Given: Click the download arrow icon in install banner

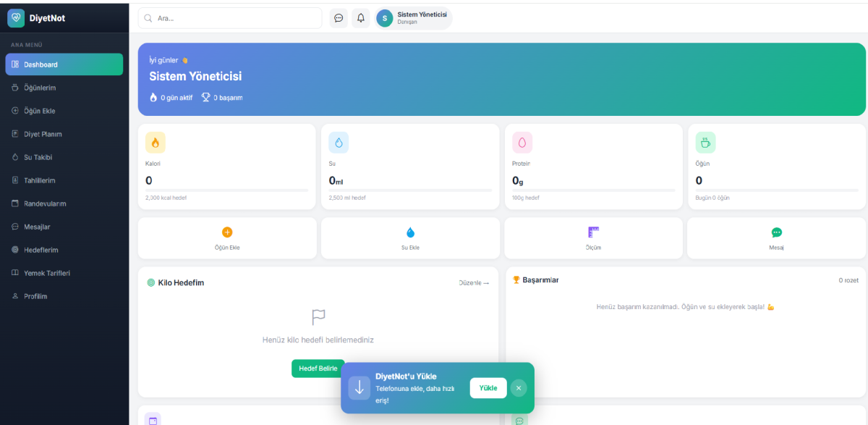Looking at the screenshot, I should [359, 388].
